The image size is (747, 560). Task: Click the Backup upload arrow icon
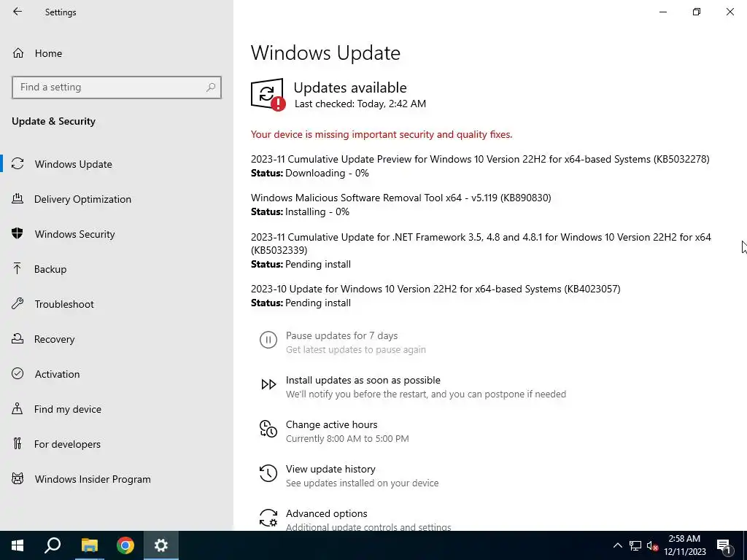18,268
